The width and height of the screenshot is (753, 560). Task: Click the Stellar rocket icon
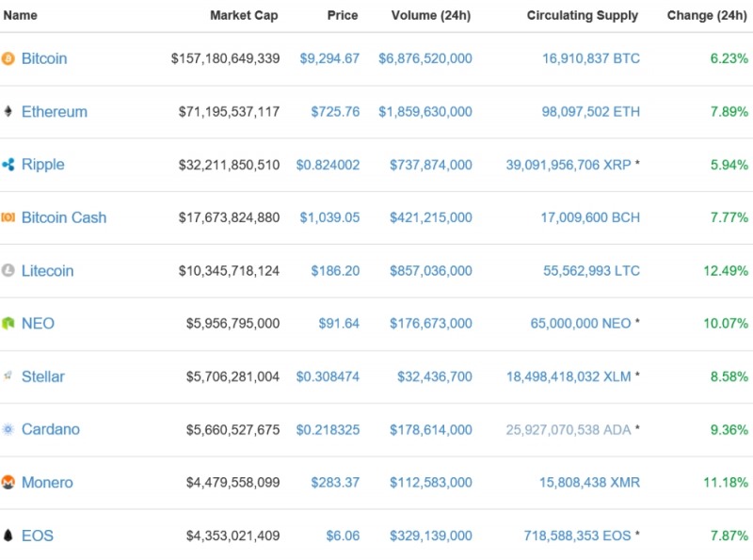[x=8, y=376]
